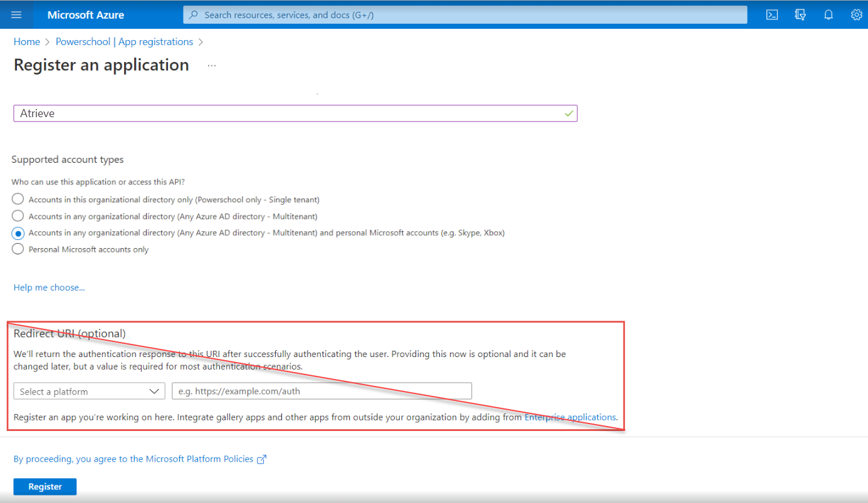Viewport: 868px width, 503px height.
Task: Open the hamburger portal menu
Action: click(x=16, y=15)
